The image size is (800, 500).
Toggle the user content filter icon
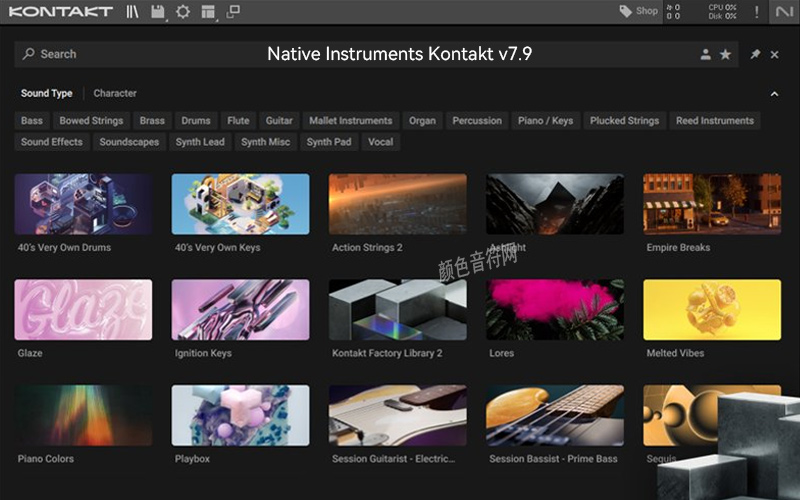coord(706,54)
